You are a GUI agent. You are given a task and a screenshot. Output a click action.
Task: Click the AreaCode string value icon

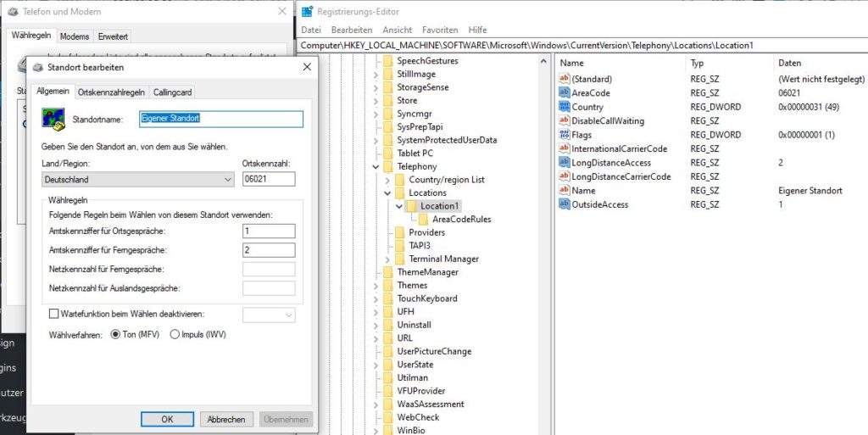click(565, 93)
